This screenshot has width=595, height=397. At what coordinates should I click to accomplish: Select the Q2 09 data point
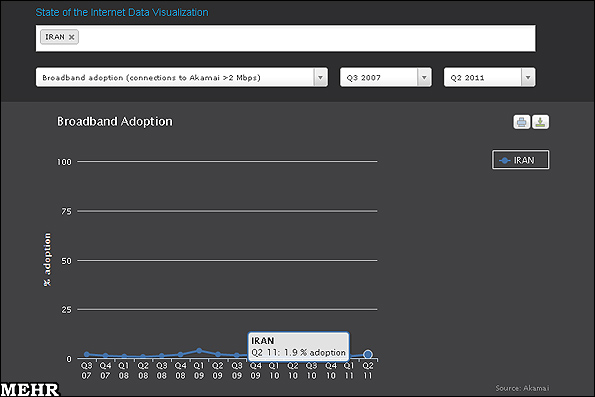click(218, 354)
